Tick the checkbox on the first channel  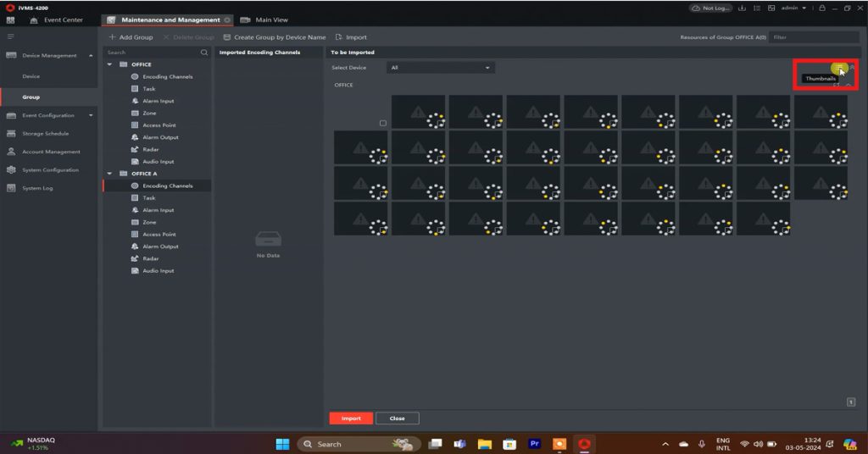pyautogui.click(x=383, y=124)
